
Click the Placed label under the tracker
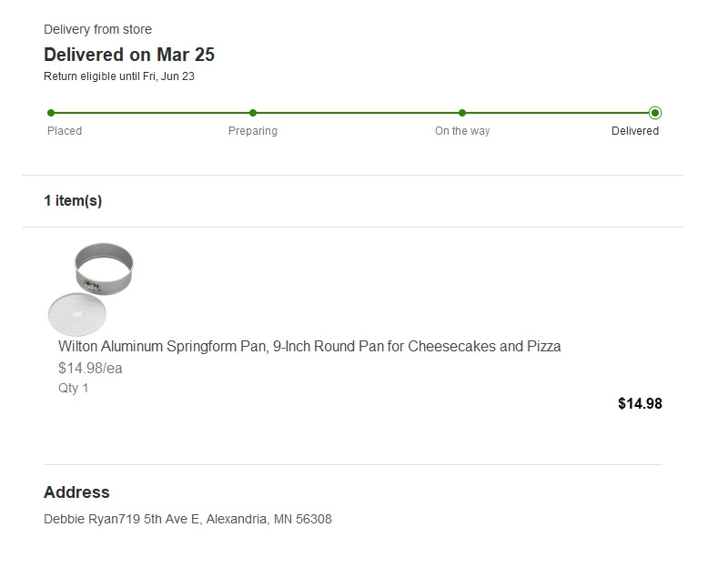click(x=65, y=131)
